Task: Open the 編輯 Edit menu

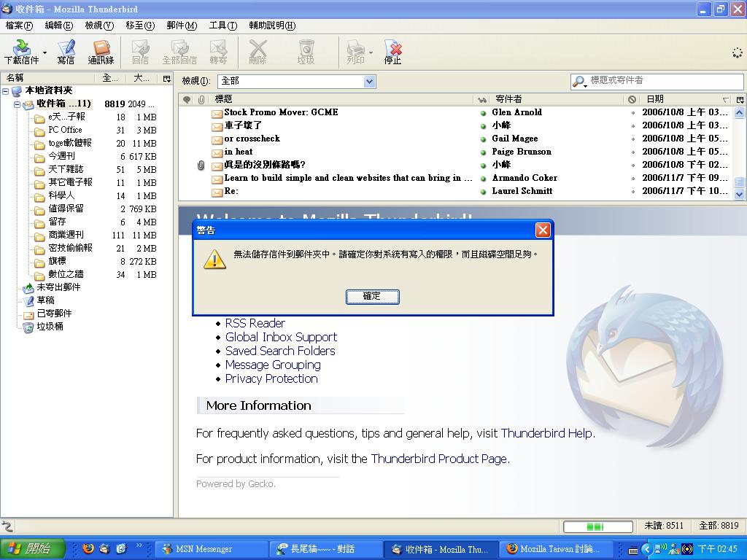Action: click(x=58, y=26)
